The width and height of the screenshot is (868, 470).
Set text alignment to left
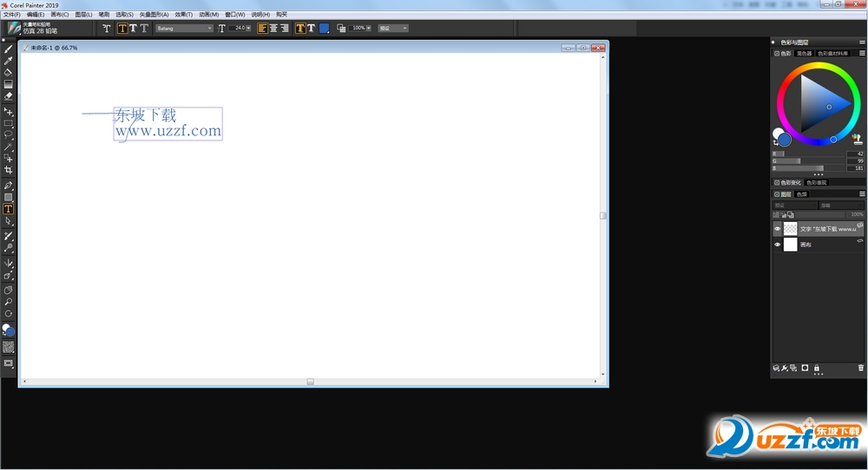click(262, 29)
